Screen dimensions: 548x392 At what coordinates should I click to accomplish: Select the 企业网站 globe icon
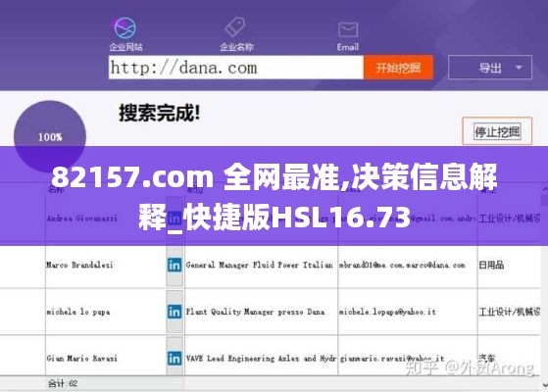pyautogui.click(x=125, y=27)
